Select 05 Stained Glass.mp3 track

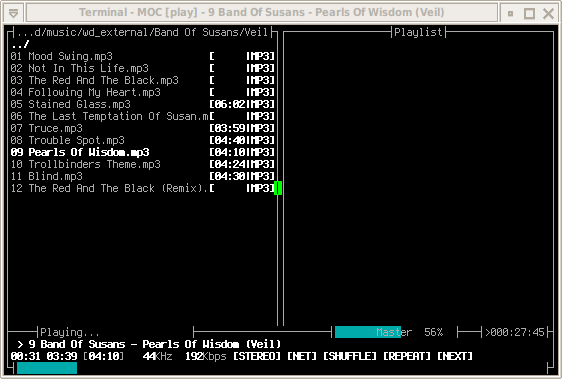tap(143, 104)
